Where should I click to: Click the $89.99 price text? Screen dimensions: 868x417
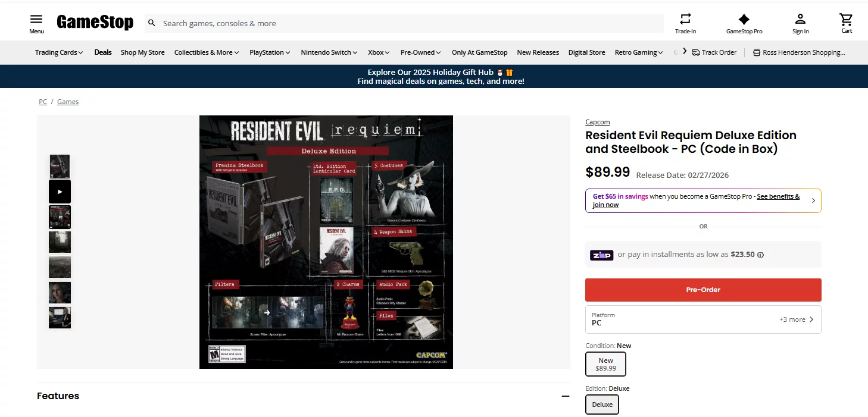pyautogui.click(x=607, y=173)
